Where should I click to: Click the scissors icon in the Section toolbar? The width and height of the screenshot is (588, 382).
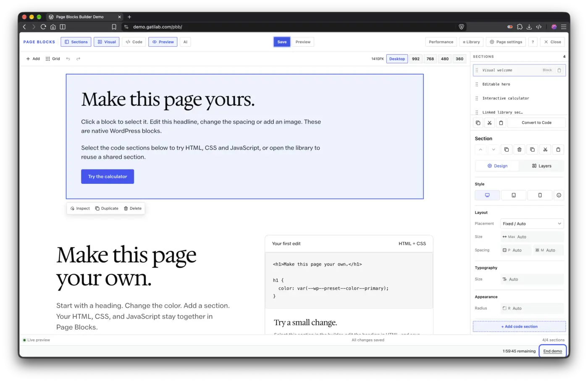545,149
